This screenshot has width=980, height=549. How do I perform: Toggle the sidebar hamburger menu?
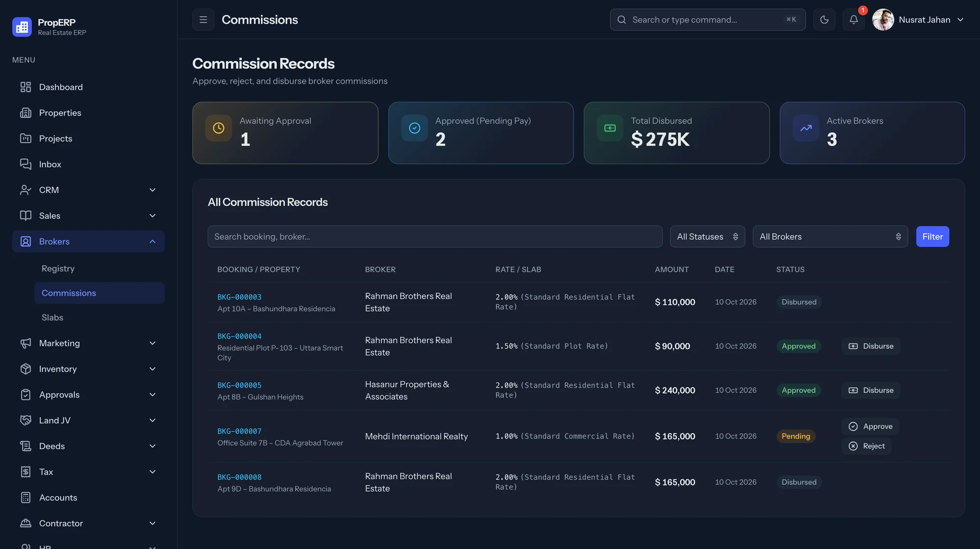(203, 20)
